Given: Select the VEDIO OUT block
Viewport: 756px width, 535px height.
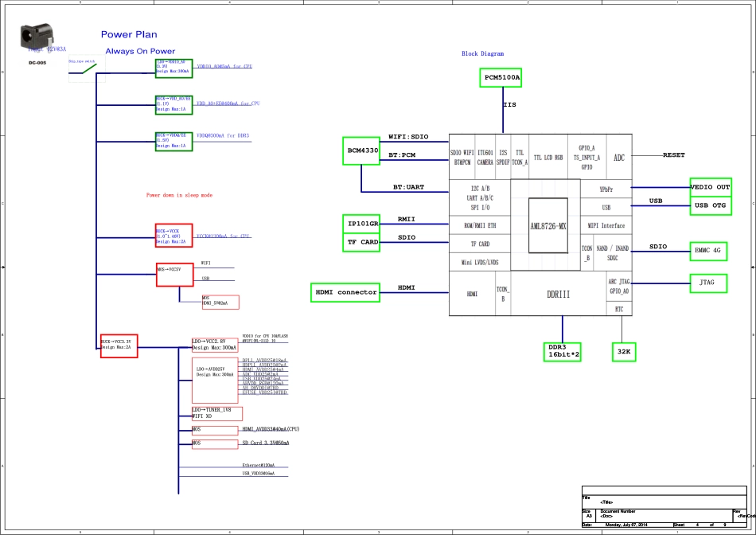Looking at the screenshot, I should 711,187.
